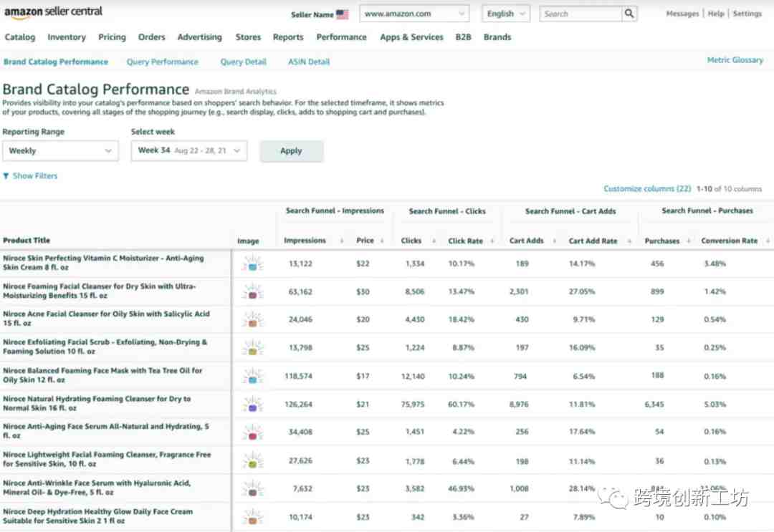774x532 pixels.
Task: Sort by Click Rate column arrow
Action: point(492,241)
